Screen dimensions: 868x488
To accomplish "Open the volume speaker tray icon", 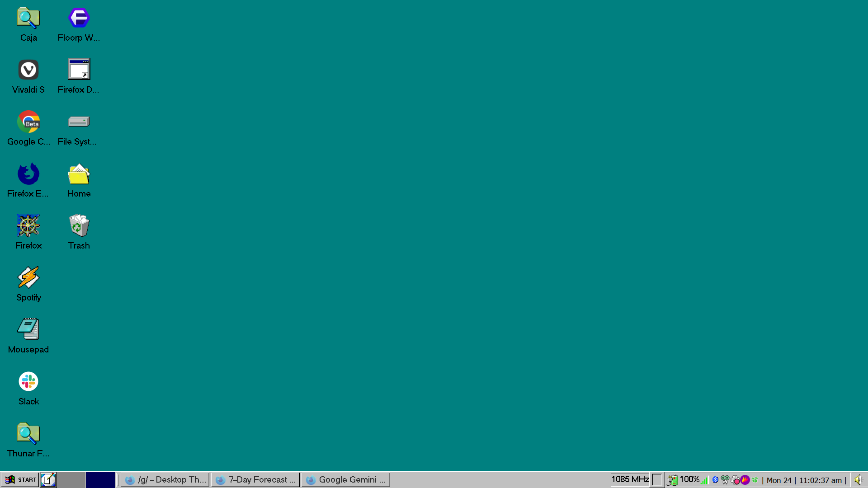I will click(x=858, y=480).
